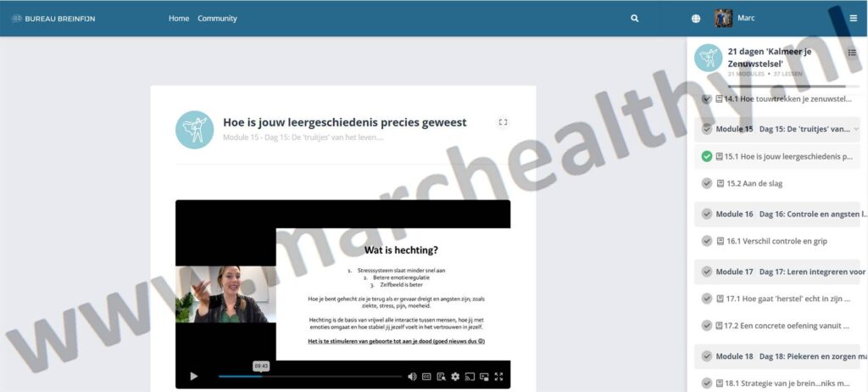Open Community from top navigation
Image resolution: width=868 pixels, height=392 pixels.
[x=217, y=19]
